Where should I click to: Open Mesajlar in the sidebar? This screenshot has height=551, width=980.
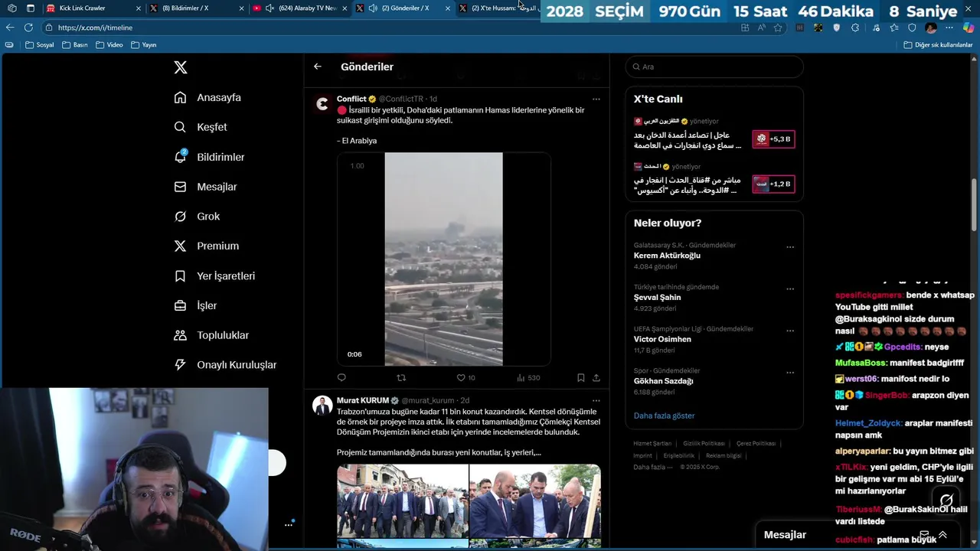pyautogui.click(x=205, y=187)
